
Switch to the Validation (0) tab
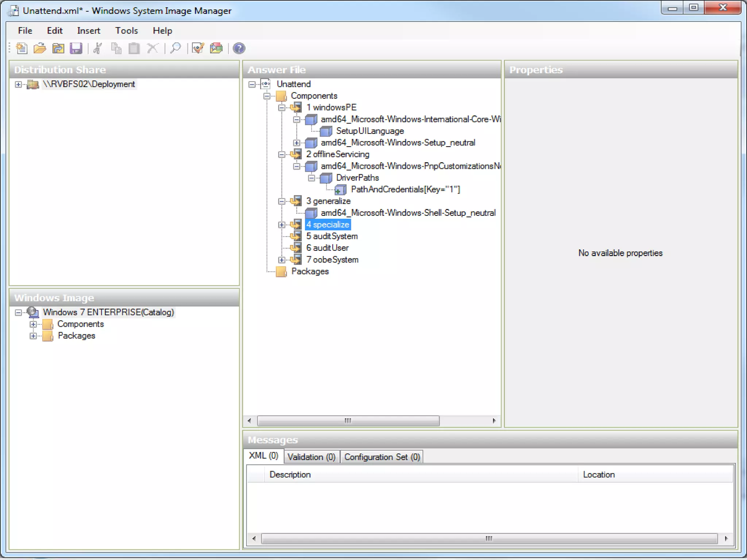(311, 457)
